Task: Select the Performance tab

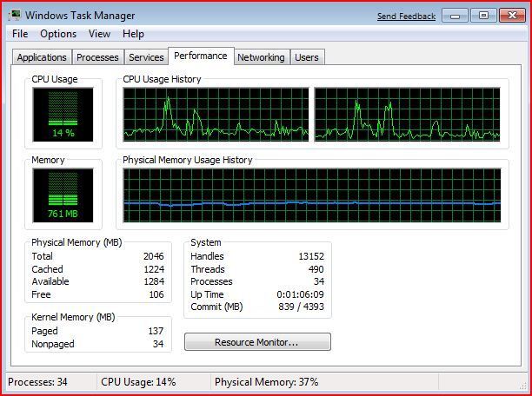Action: coord(201,56)
